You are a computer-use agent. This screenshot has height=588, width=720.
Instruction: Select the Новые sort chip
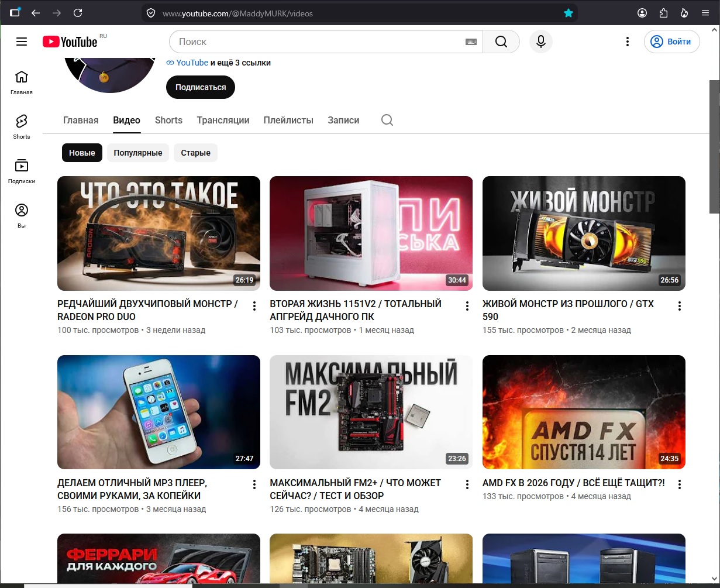click(x=82, y=153)
